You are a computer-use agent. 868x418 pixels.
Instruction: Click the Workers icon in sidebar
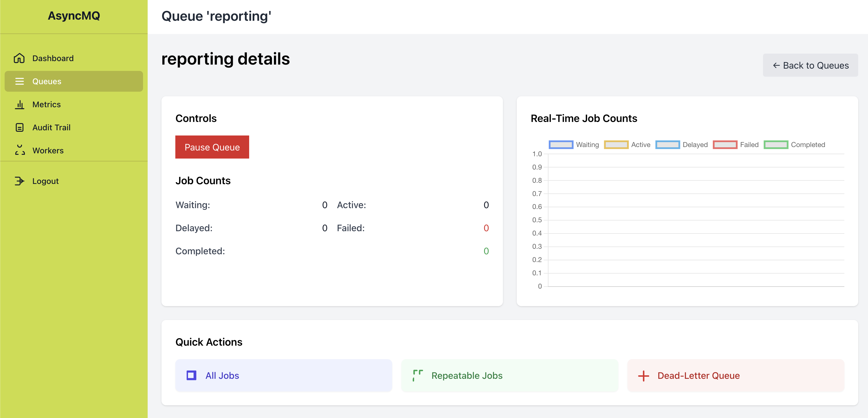(20, 150)
